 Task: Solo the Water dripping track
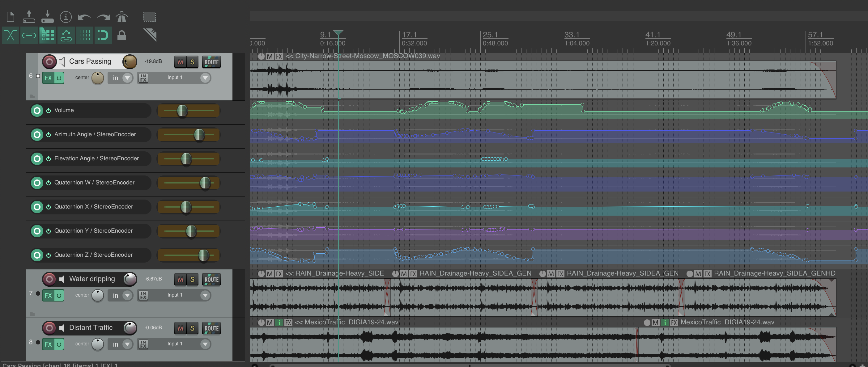tap(192, 280)
